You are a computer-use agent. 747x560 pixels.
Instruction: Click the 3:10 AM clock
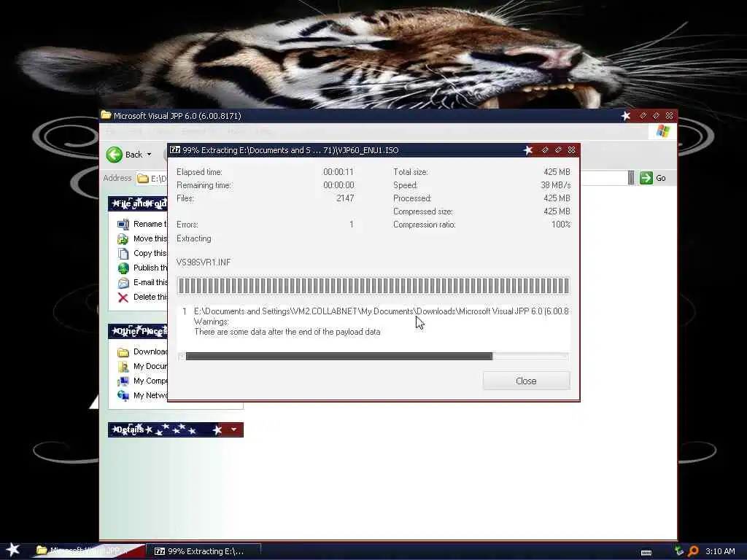(720, 551)
